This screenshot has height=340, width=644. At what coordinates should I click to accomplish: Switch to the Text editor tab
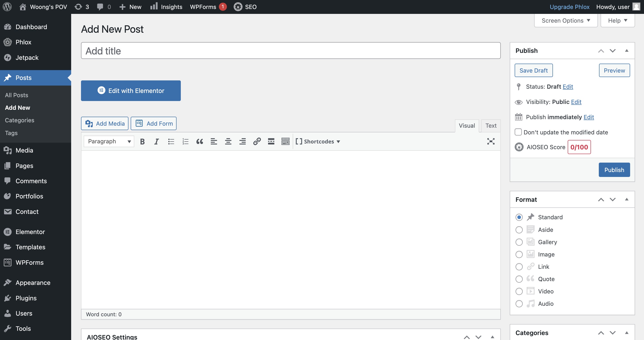(x=490, y=126)
